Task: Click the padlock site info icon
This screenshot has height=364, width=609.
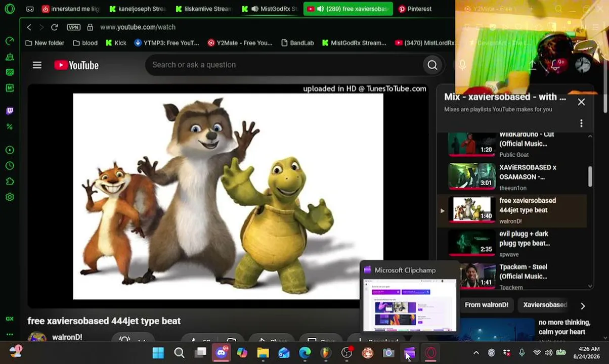Action: pos(90,27)
